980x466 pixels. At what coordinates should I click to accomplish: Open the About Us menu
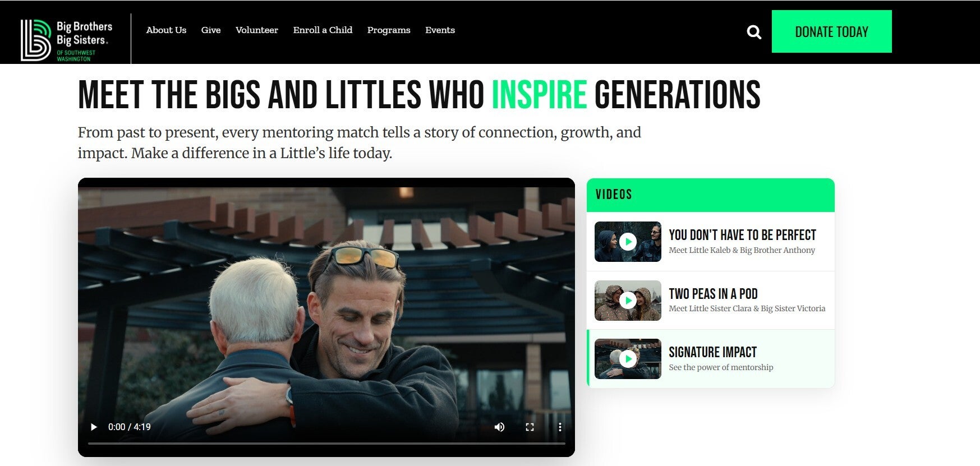pos(166,30)
